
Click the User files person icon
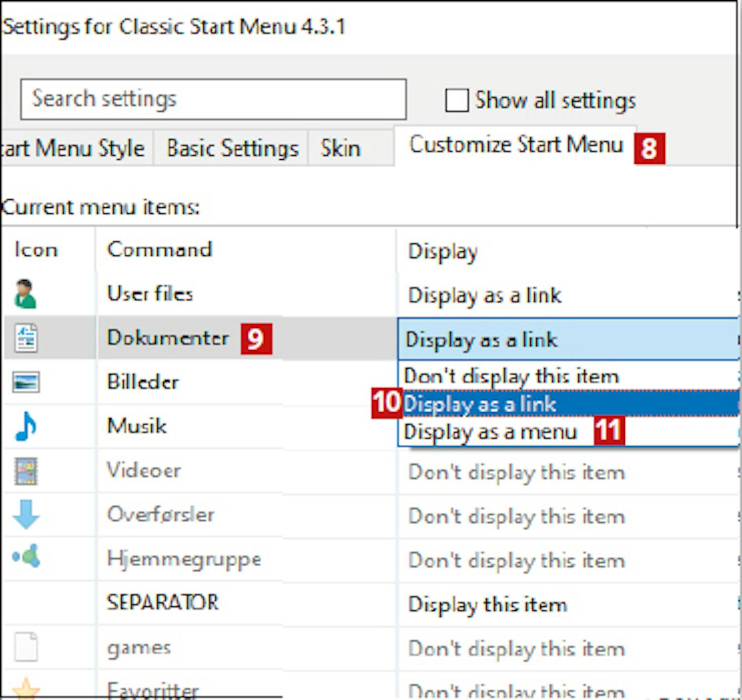pyautogui.click(x=25, y=294)
